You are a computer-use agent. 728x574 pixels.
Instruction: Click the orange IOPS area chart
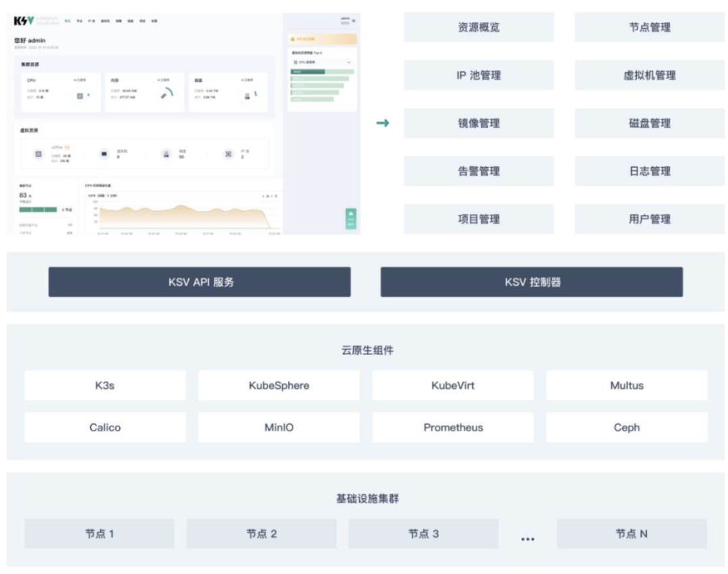[184, 217]
